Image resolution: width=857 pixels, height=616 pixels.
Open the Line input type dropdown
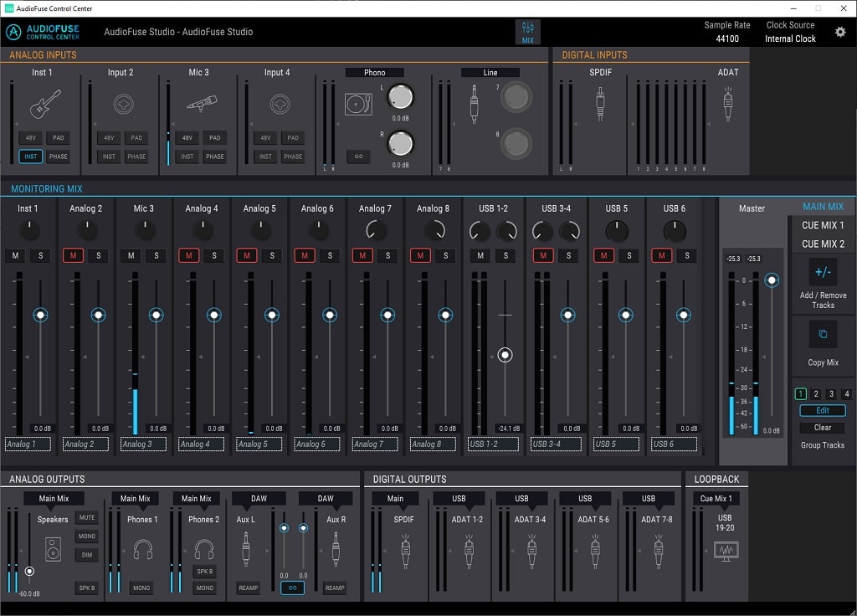[x=490, y=72]
